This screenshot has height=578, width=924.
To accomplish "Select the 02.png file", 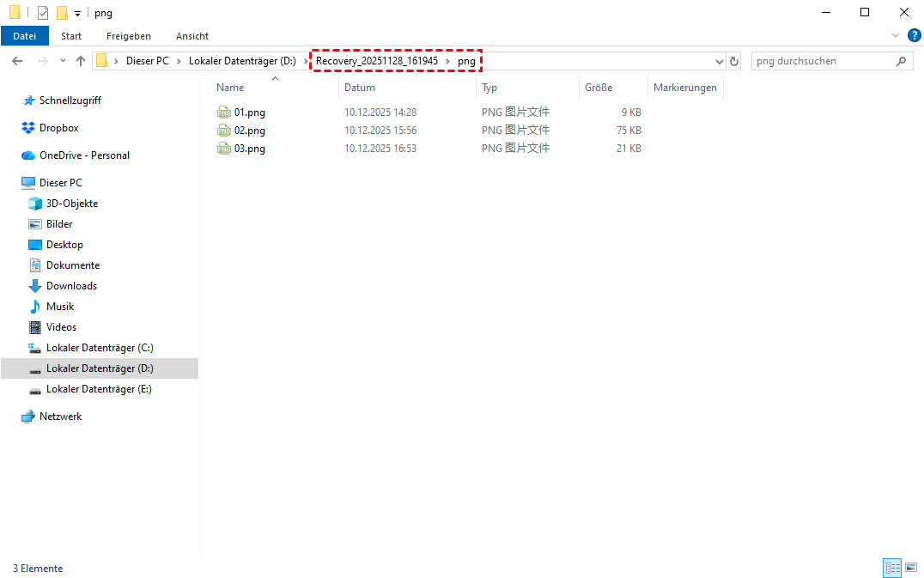I will click(x=249, y=131).
